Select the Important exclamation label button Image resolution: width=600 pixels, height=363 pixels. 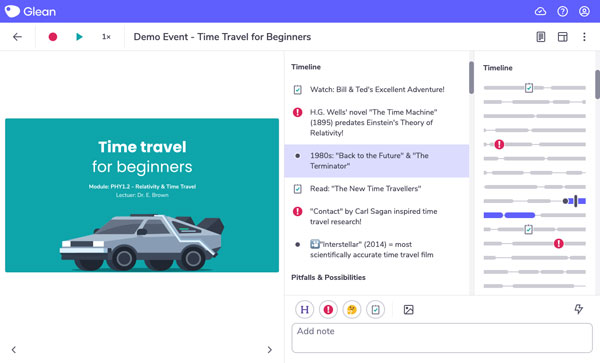tap(328, 309)
